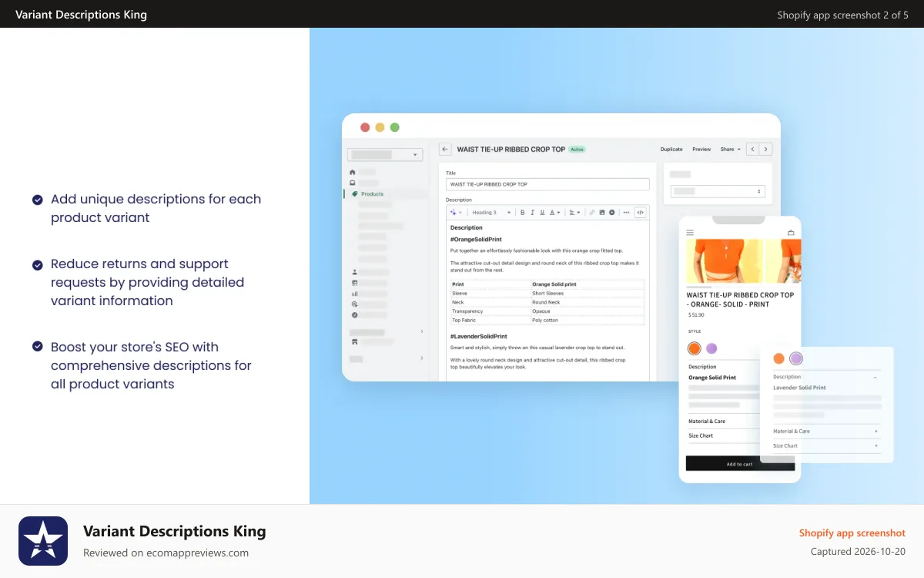Insert a video using the editor toolbar
Image resolution: width=924 pixels, height=578 pixels.
coord(611,213)
